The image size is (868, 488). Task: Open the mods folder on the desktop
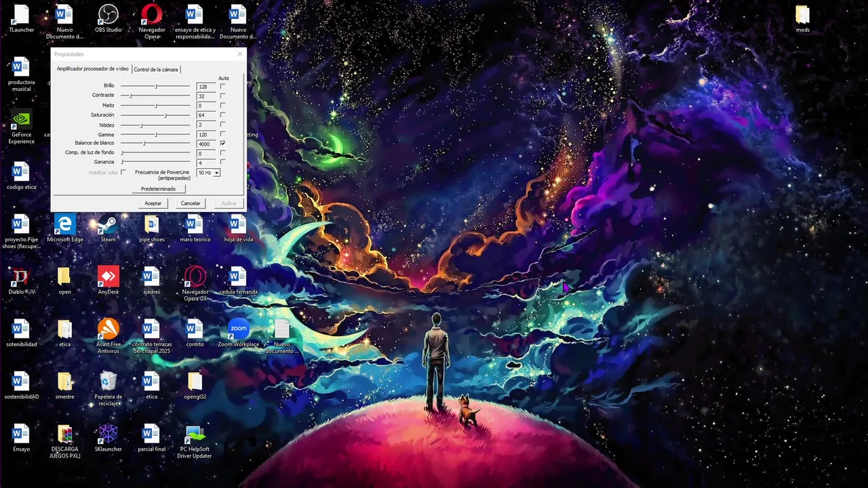coord(802,19)
